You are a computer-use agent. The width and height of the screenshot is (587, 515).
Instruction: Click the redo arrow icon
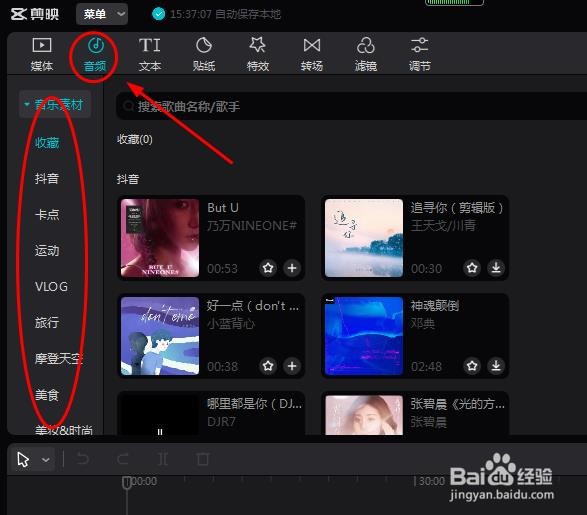click(x=122, y=458)
